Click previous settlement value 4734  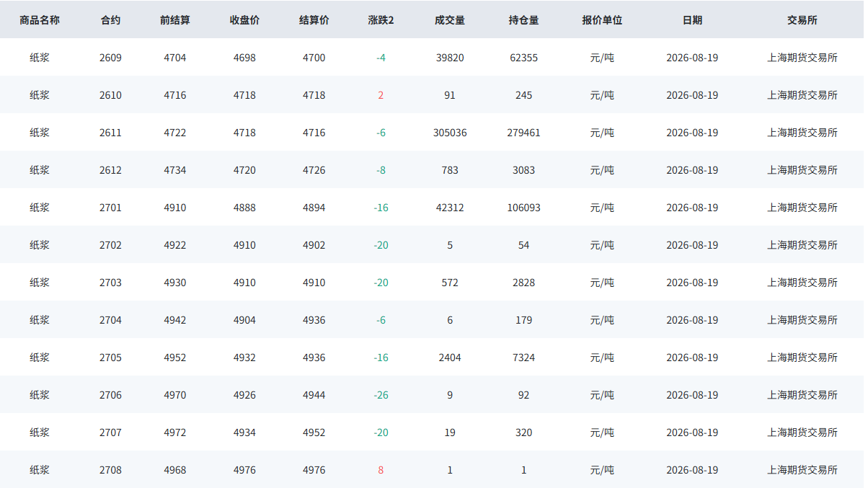coord(175,170)
